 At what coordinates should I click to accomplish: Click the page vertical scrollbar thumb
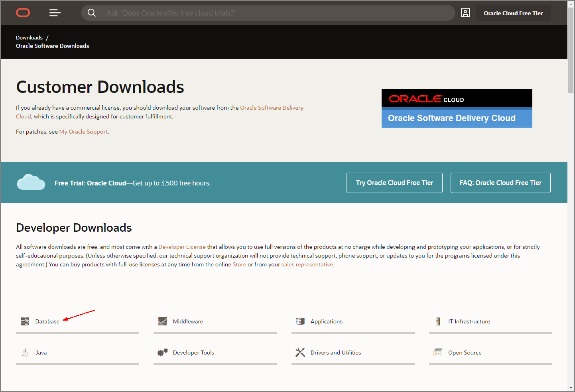[x=571, y=51]
